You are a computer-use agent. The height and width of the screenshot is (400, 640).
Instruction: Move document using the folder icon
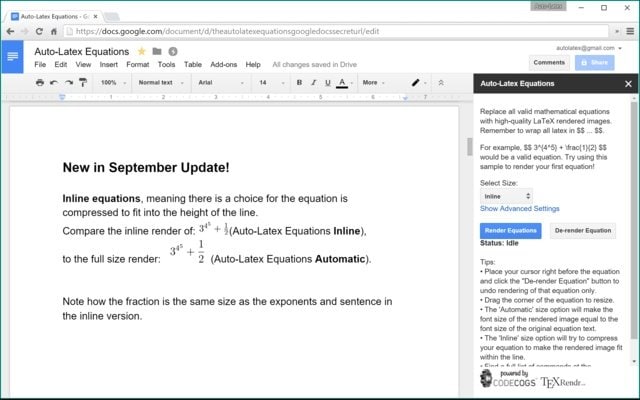click(157, 51)
